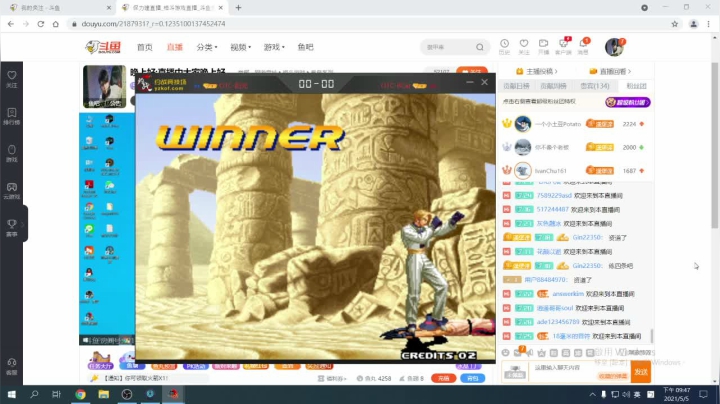Click the star icon in chat toolbar
This screenshot has height=404, width=720.
(x=541, y=353)
